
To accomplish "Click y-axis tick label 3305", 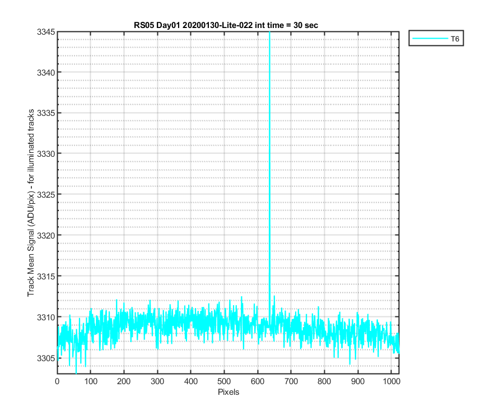I will point(46,358).
